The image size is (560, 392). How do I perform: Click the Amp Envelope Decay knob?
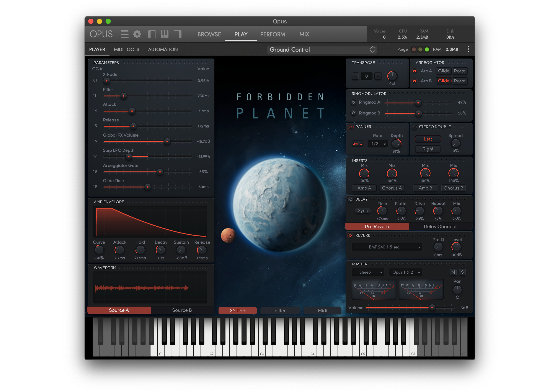(x=161, y=250)
